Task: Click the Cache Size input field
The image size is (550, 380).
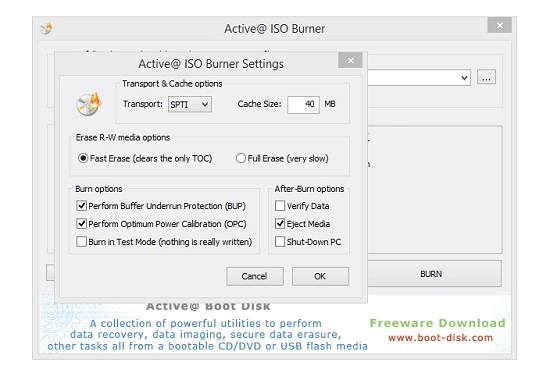Action: (x=303, y=105)
